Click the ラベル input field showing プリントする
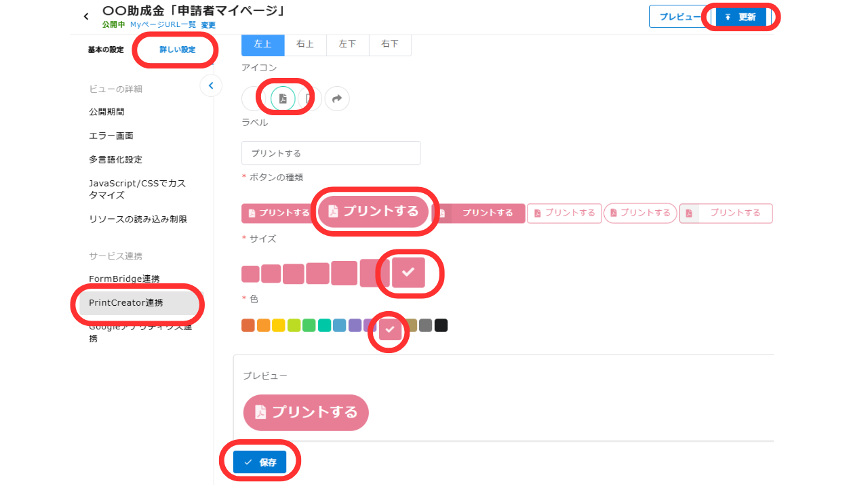Image resolution: width=868 pixels, height=488 pixels. (330, 152)
